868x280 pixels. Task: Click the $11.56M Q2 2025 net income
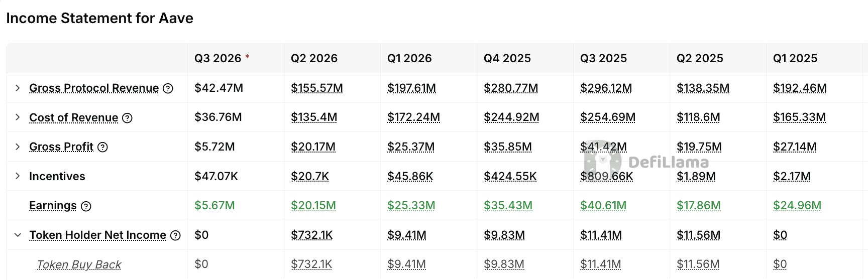pos(698,235)
